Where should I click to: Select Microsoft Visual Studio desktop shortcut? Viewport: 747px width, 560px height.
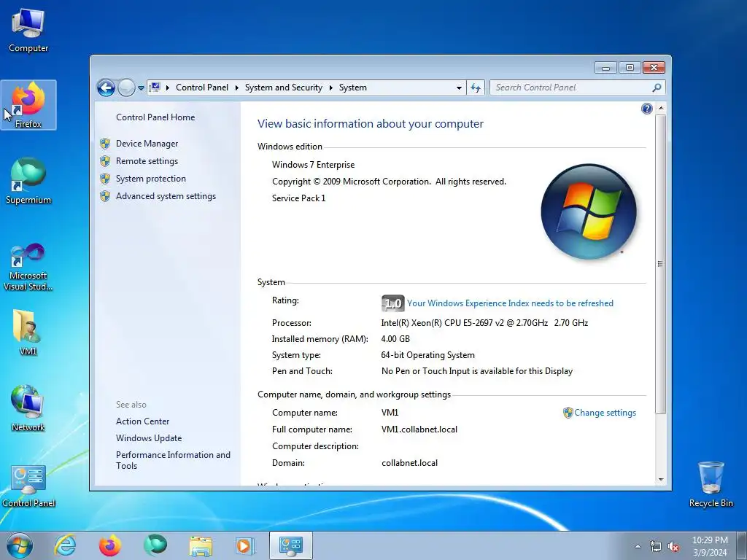[28, 267]
